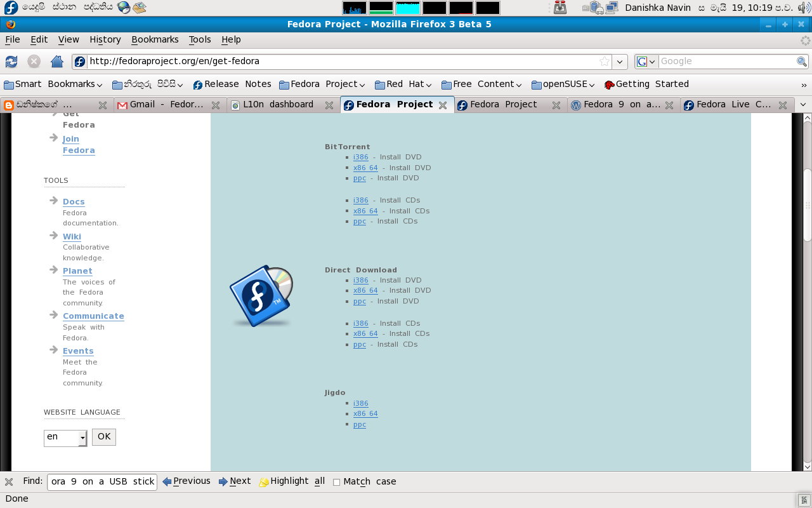Screen dimensions: 812x508
Task: Expand Smart Bookmarks folder
Action: (x=53, y=84)
